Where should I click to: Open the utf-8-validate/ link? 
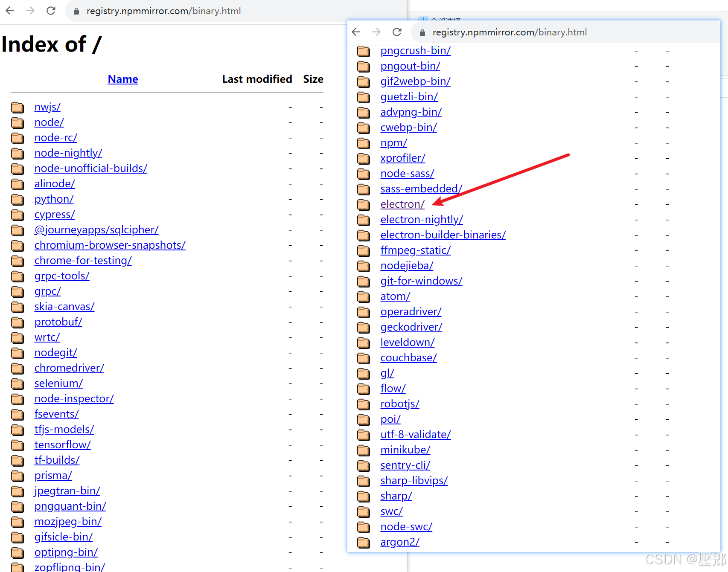(416, 435)
